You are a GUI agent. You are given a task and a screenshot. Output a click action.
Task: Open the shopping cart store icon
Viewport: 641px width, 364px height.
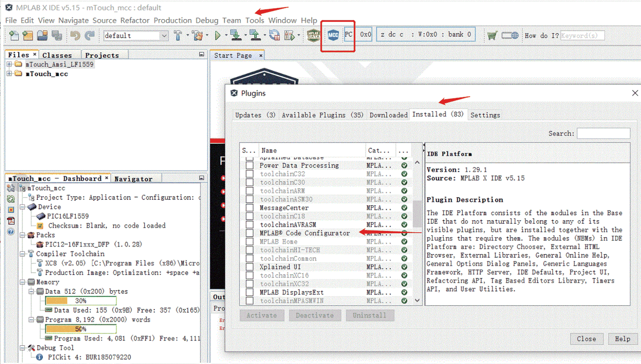coord(492,35)
